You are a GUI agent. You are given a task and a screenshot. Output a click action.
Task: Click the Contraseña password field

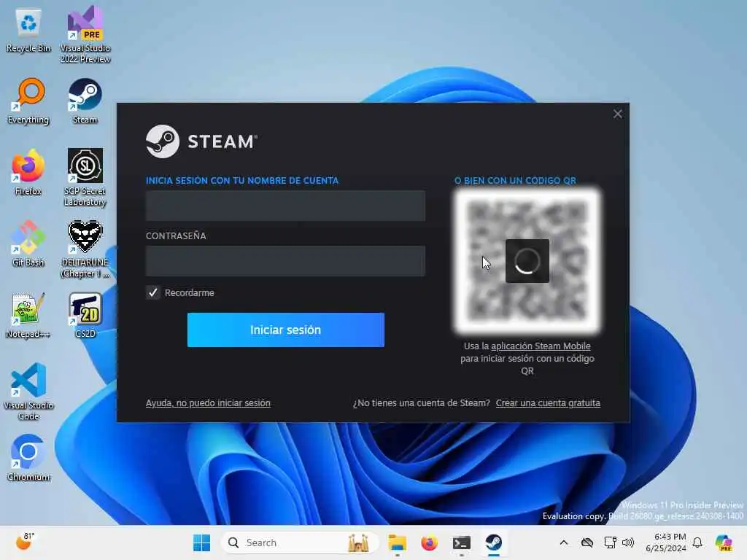(285, 261)
